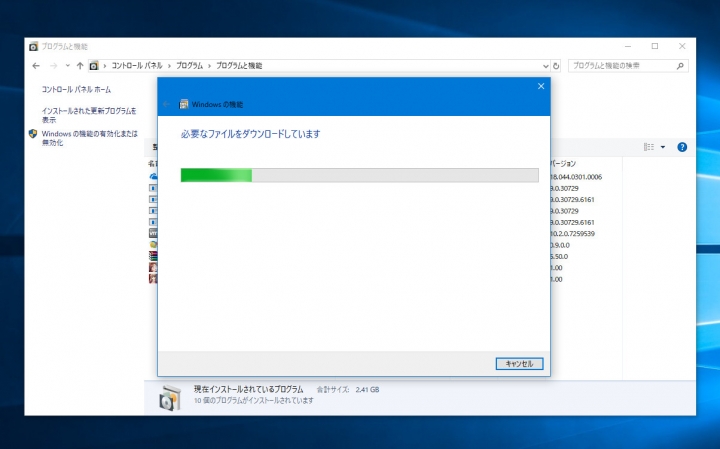The width and height of the screenshot is (720, 449).
Task: Go back in the Programs and Features window
Action: pos(36,66)
